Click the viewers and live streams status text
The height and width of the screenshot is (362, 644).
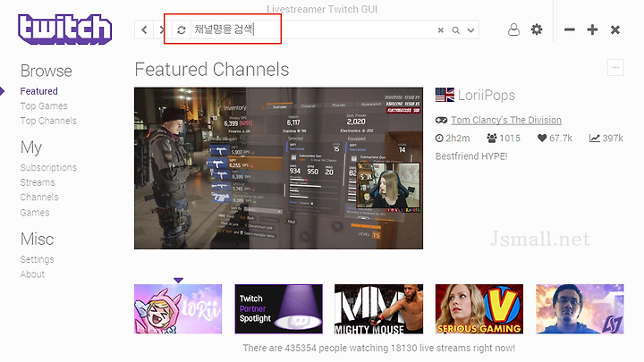(378, 348)
